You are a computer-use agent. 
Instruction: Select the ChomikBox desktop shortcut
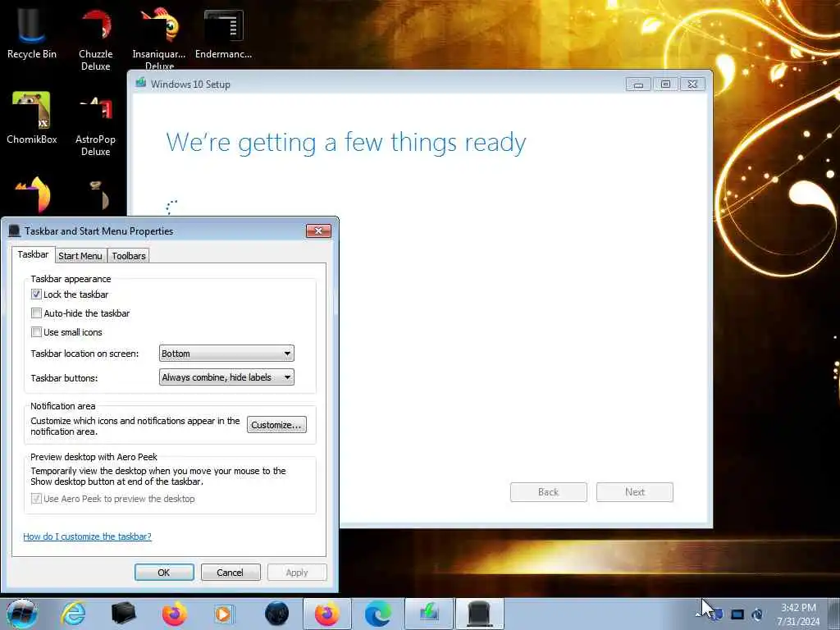point(32,118)
